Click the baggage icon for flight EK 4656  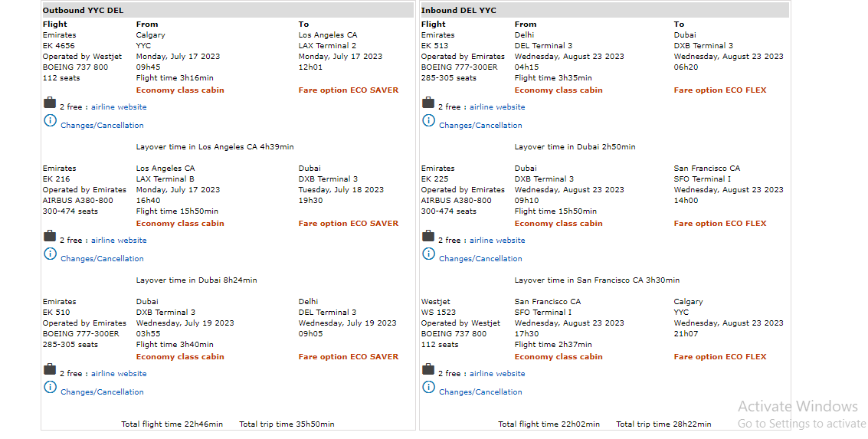click(x=50, y=103)
